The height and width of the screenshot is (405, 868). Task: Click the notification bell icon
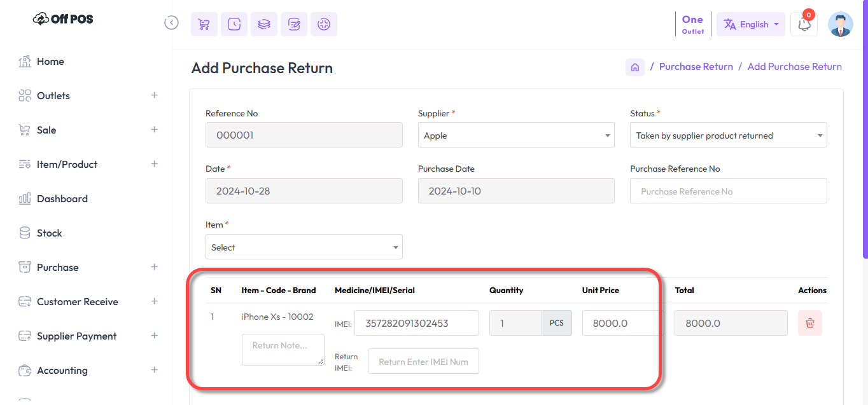pos(804,25)
